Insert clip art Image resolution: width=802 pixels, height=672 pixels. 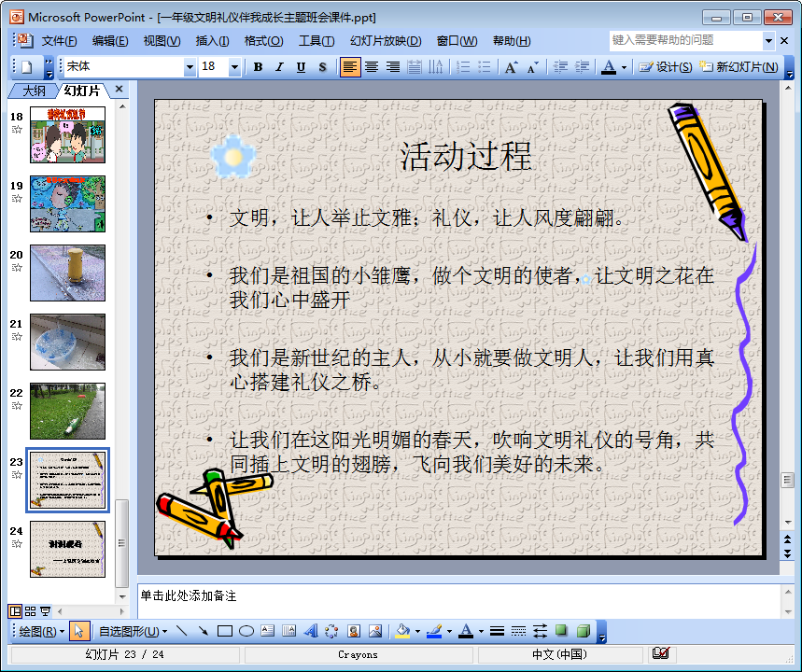point(354,631)
